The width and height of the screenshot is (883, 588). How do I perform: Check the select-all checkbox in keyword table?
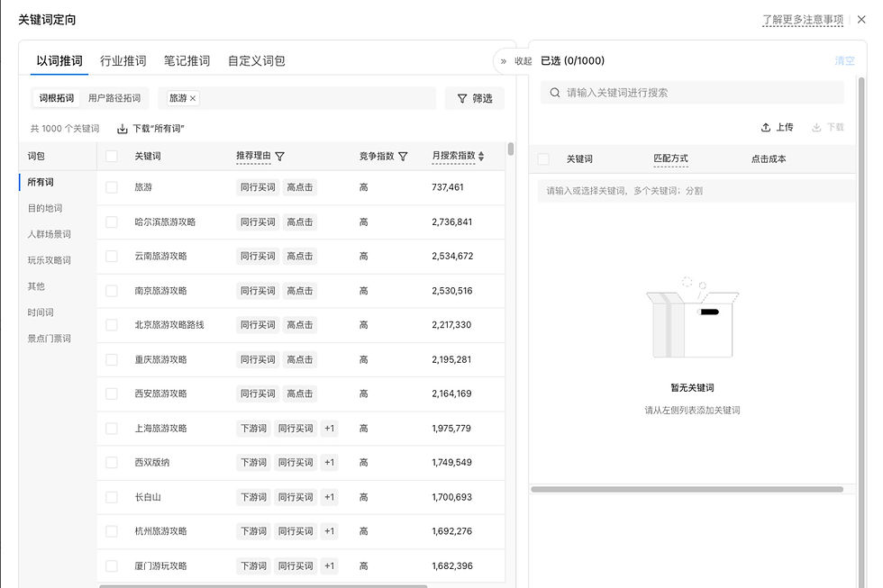click(110, 155)
